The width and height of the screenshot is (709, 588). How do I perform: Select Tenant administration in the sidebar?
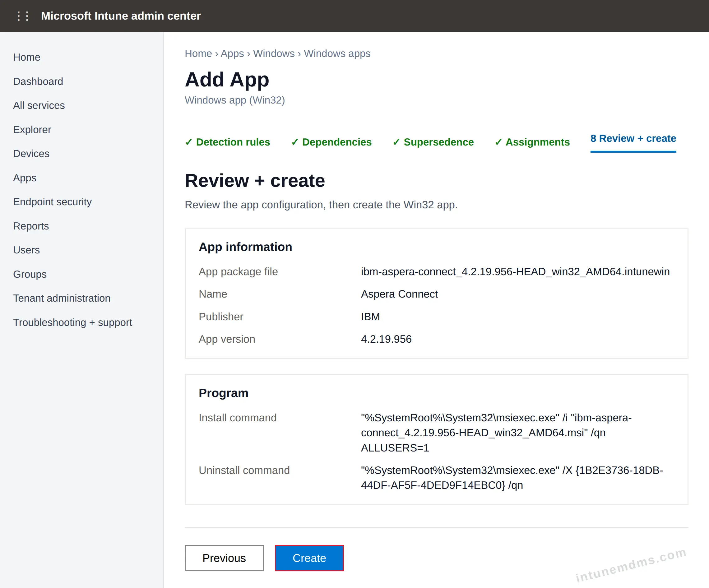[x=62, y=299]
